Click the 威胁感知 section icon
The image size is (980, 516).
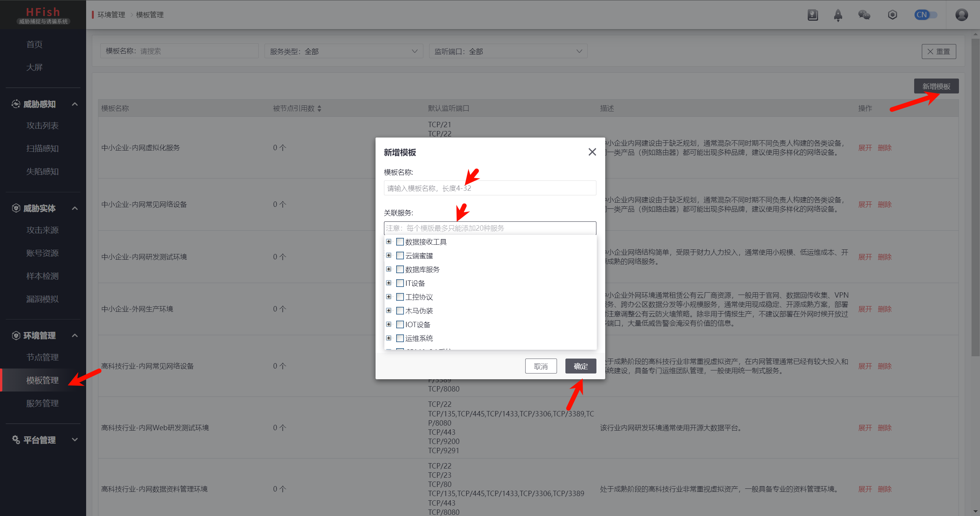click(x=16, y=104)
